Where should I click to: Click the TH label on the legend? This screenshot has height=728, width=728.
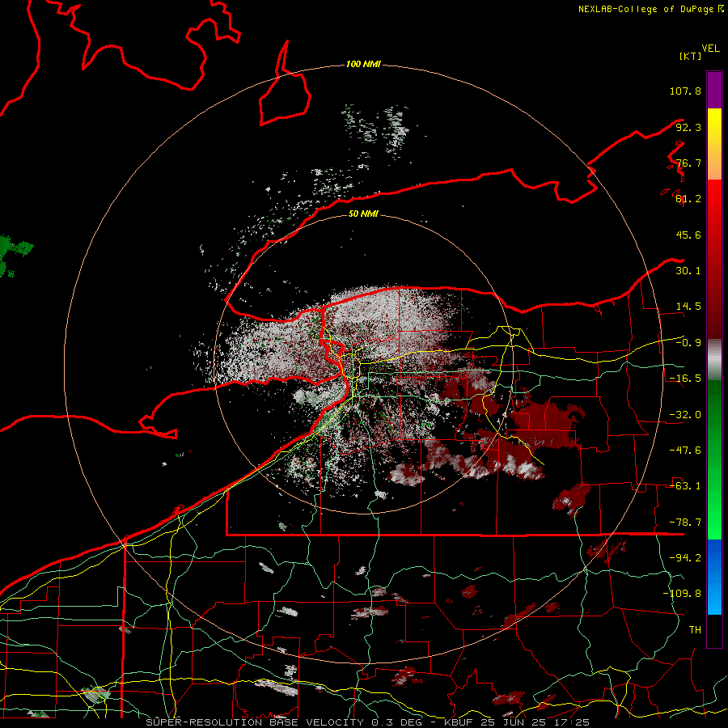coord(695,630)
